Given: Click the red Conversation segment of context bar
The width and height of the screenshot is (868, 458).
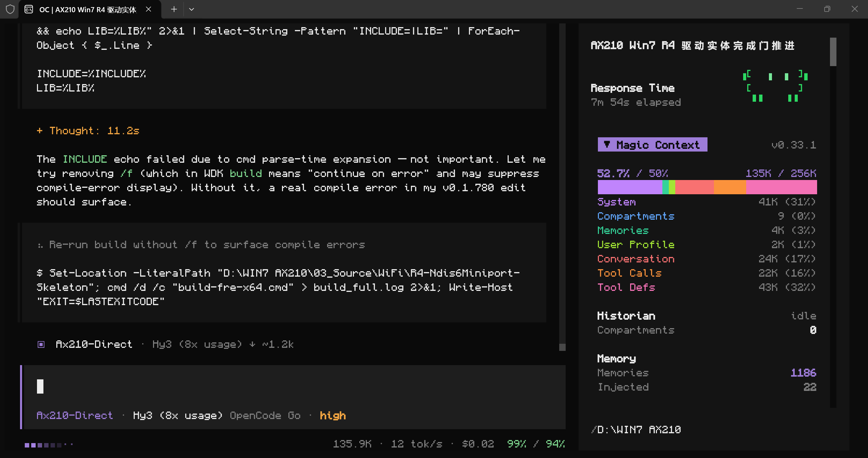Looking at the screenshot, I should tap(694, 187).
